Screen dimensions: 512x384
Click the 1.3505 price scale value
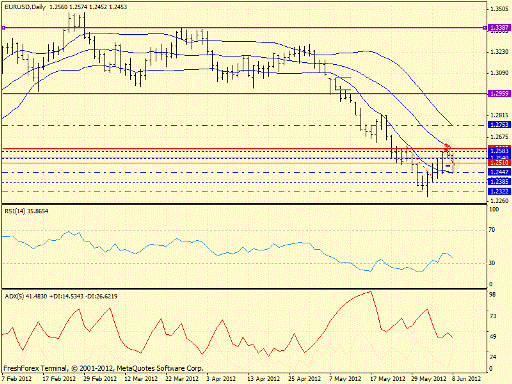pyautogui.click(x=499, y=9)
